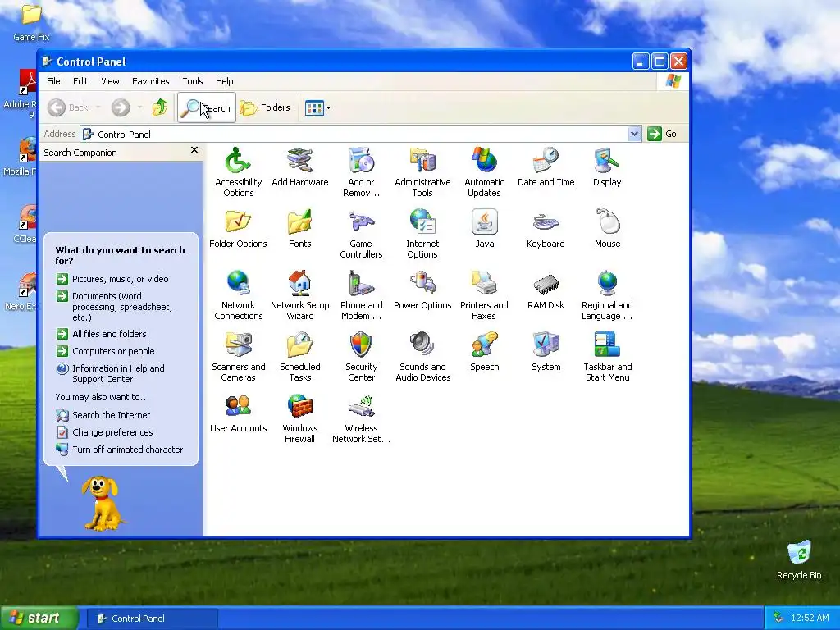
Task: Open Game Controllers icon
Action: [x=361, y=234]
